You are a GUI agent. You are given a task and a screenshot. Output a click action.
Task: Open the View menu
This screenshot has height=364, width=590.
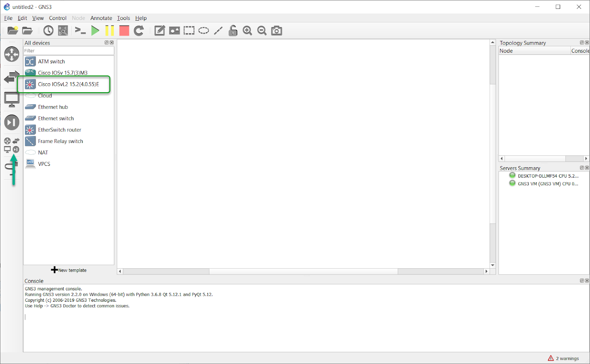tap(38, 18)
